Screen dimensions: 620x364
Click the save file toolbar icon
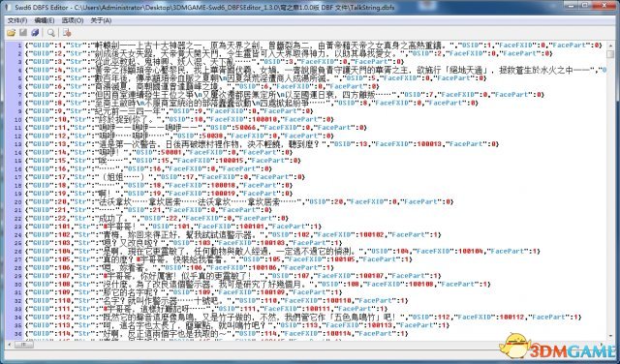click(23, 32)
